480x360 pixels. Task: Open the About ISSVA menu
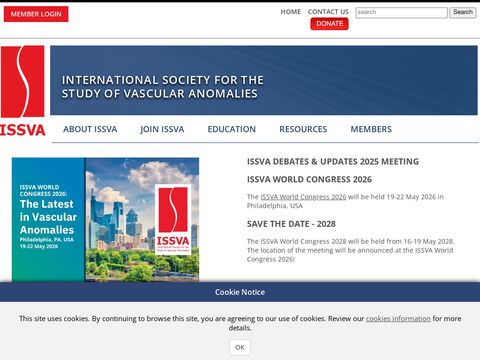pyautogui.click(x=90, y=129)
